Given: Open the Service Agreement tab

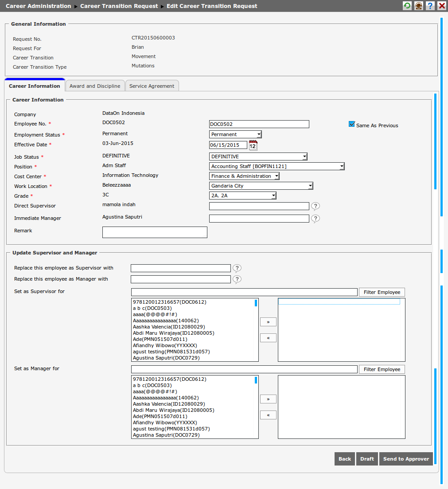Looking at the screenshot, I should 152,86.
